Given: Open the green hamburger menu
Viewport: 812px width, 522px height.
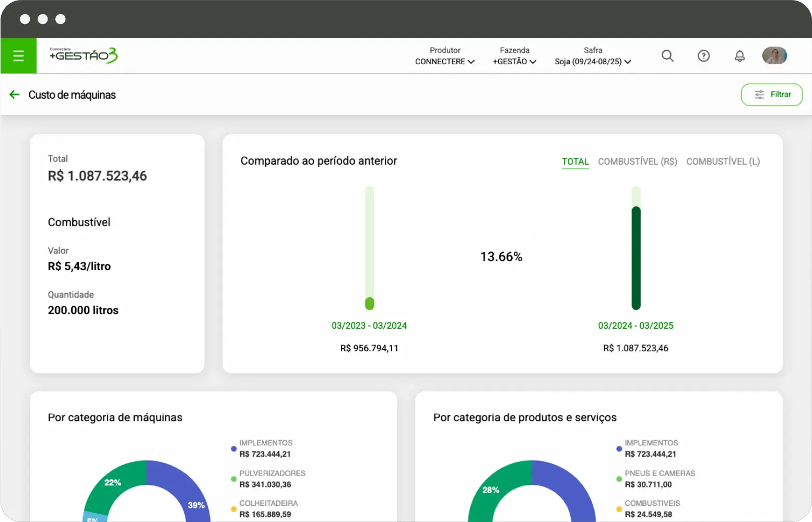Looking at the screenshot, I should [x=18, y=56].
